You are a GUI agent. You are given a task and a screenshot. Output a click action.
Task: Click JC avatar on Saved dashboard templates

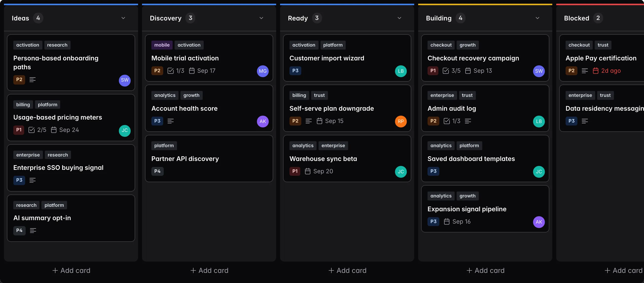[539, 172]
